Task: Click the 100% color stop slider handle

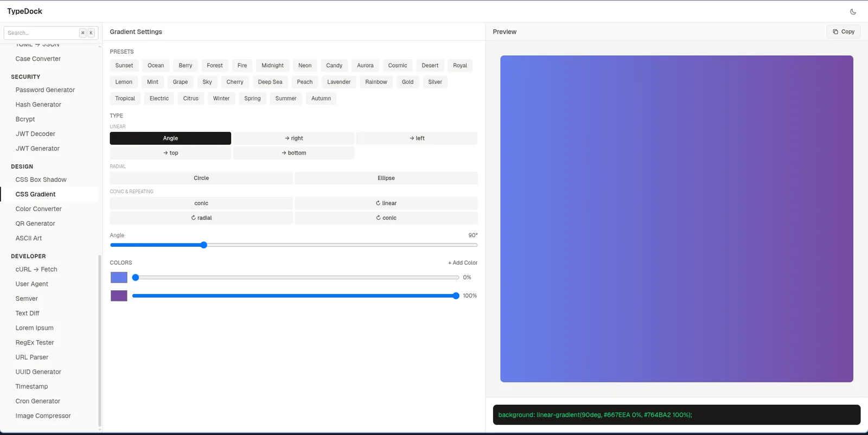Action: (456, 296)
